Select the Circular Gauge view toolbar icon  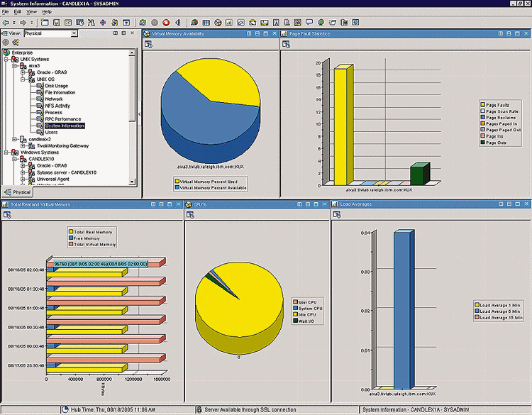[253, 23]
